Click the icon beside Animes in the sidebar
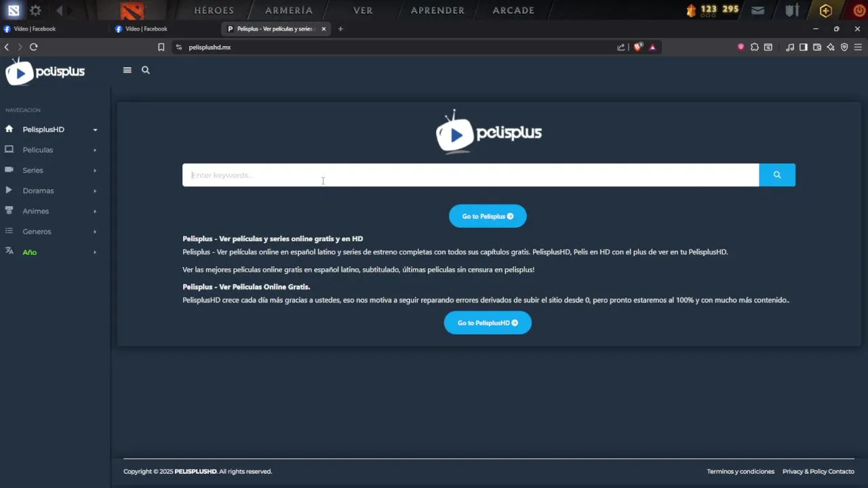This screenshot has height=488, width=868. (9, 210)
